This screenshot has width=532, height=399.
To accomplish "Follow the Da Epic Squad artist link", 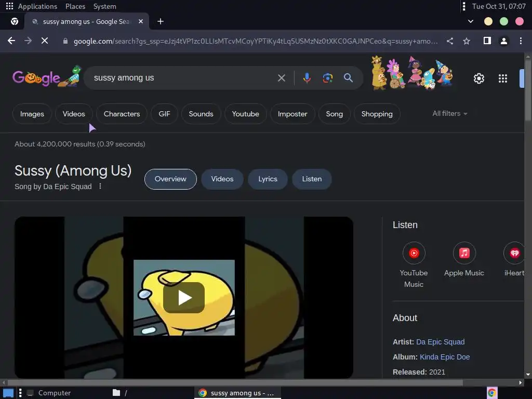I will [x=440, y=342].
